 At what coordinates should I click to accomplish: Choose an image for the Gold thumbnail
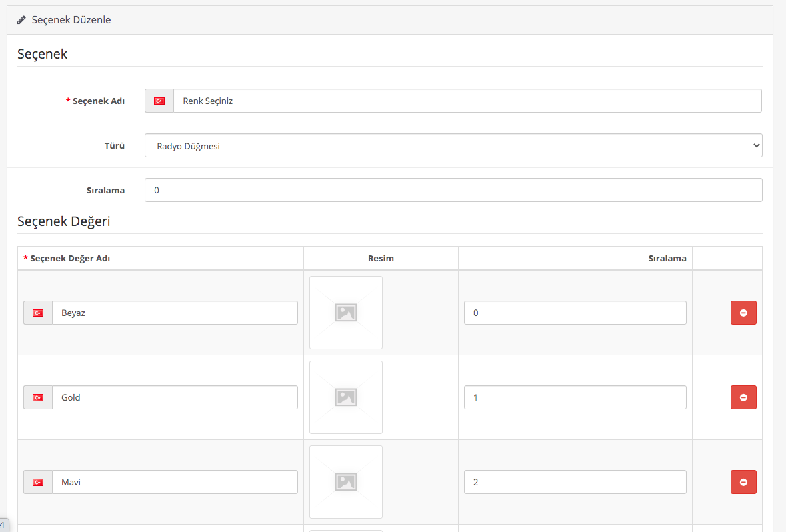tap(346, 397)
